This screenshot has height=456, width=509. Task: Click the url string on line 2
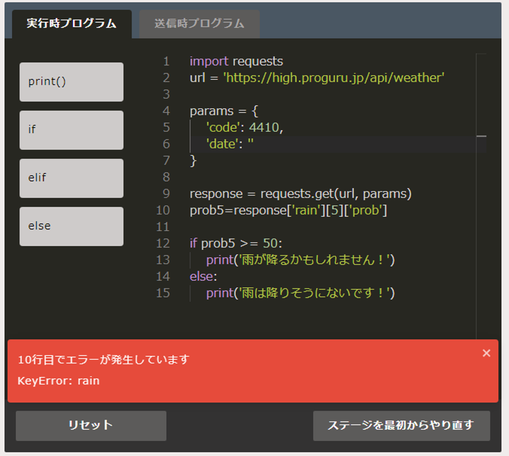[333, 78]
